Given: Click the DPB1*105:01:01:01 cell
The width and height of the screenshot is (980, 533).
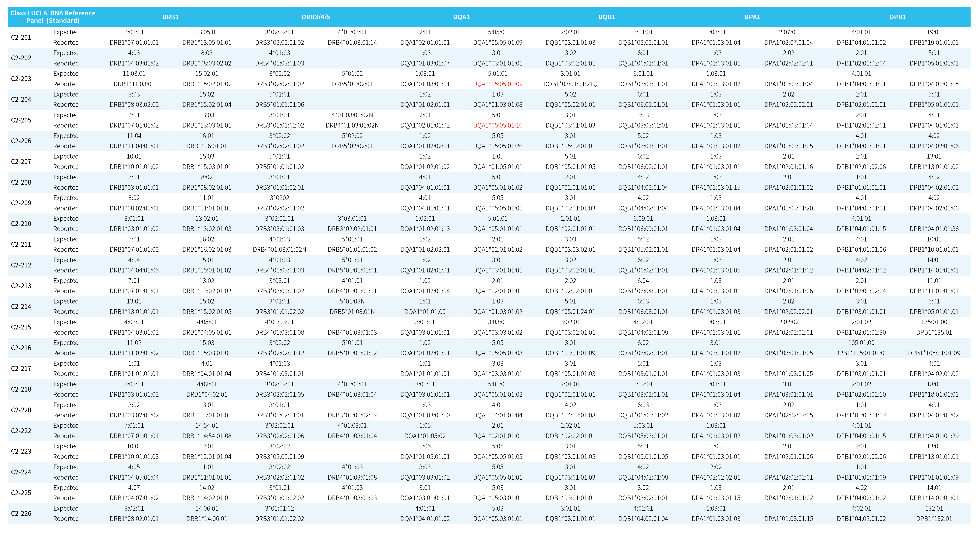Looking at the screenshot, I should [x=861, y=353].
